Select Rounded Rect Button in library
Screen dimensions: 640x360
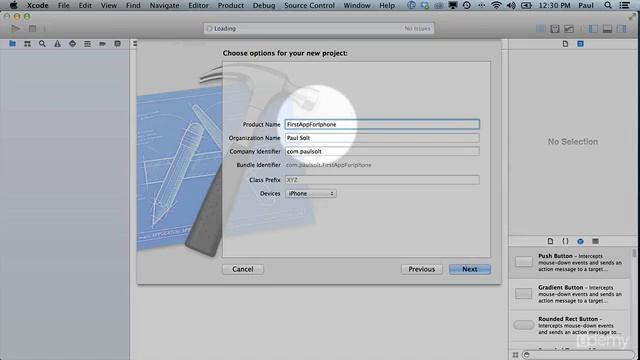pyautogui.click(x=570, y=325)
